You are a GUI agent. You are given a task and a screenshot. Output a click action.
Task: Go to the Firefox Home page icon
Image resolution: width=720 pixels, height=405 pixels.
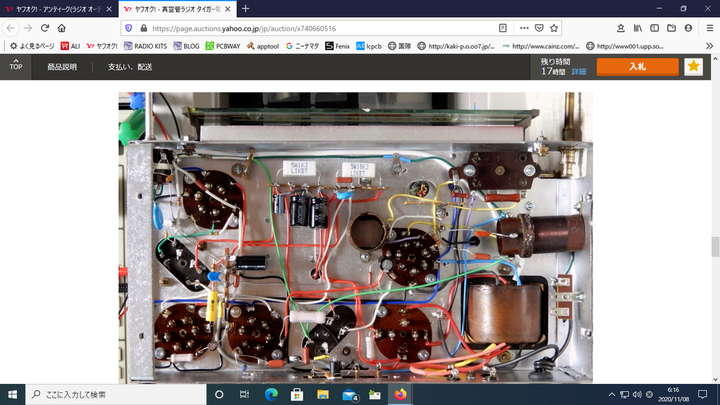click(x=62, y=28)
